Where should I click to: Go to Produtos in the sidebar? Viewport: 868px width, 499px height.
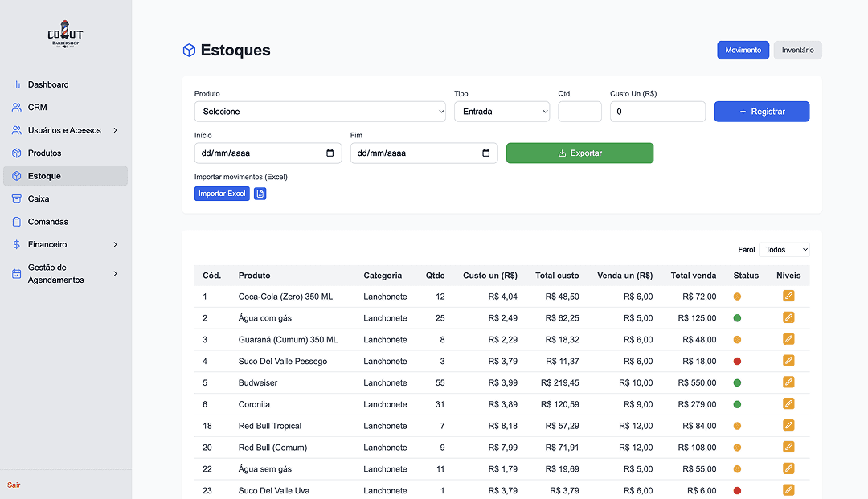pyautogui.click(x=65, y=153)
